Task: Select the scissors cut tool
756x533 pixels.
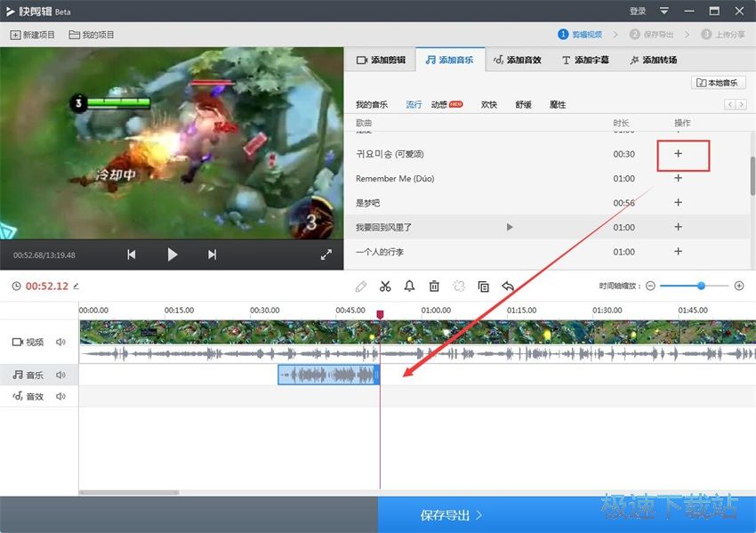Action: (385, 287)
